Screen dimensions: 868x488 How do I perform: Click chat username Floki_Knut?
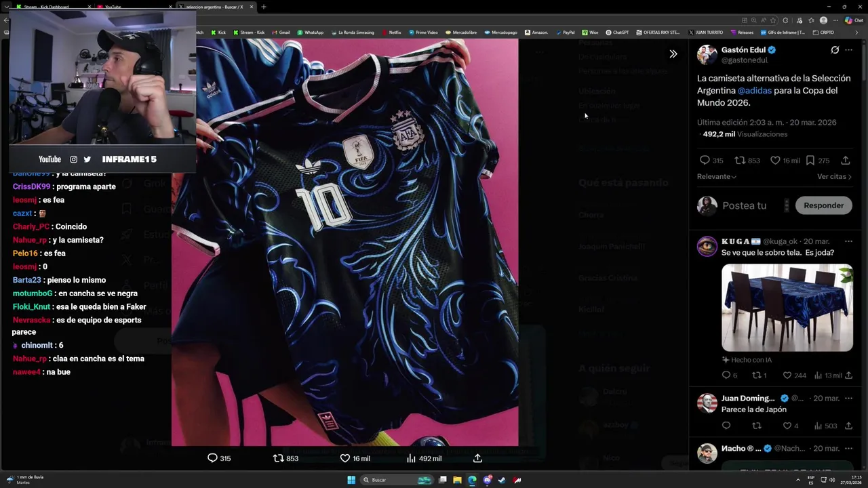31,307
